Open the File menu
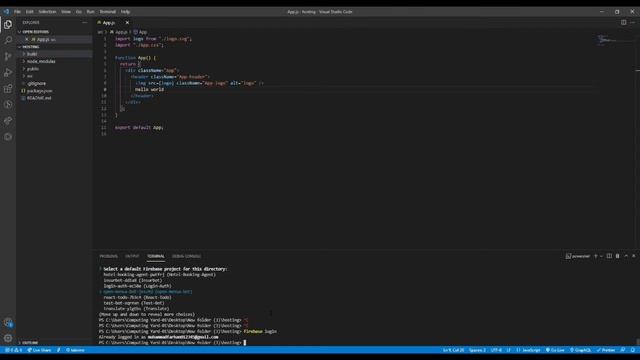This screenshot has height=360, width=640. [x=18, y=12]
